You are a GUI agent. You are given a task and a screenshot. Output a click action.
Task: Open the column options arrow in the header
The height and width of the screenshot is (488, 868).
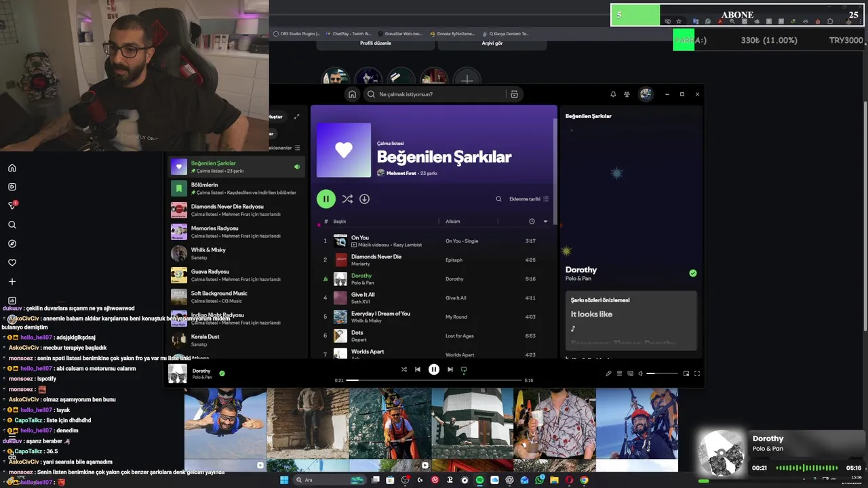[x=545, y=222]
